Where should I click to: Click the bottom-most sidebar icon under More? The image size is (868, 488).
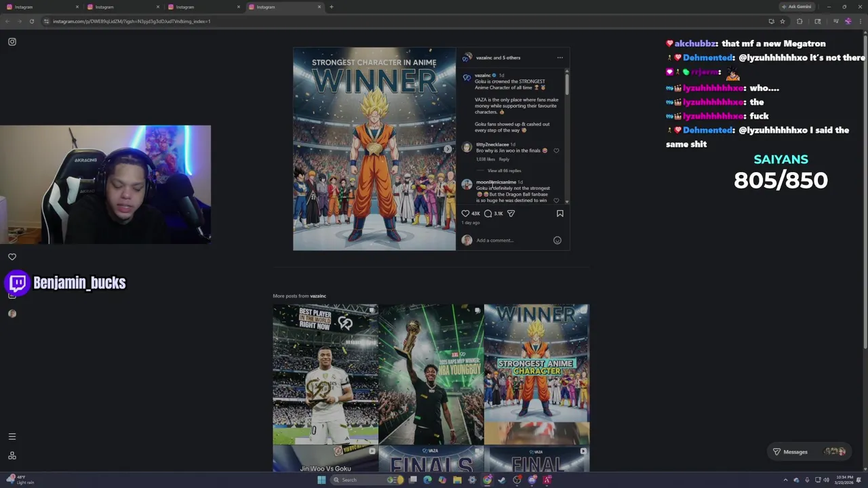[12, 455]
